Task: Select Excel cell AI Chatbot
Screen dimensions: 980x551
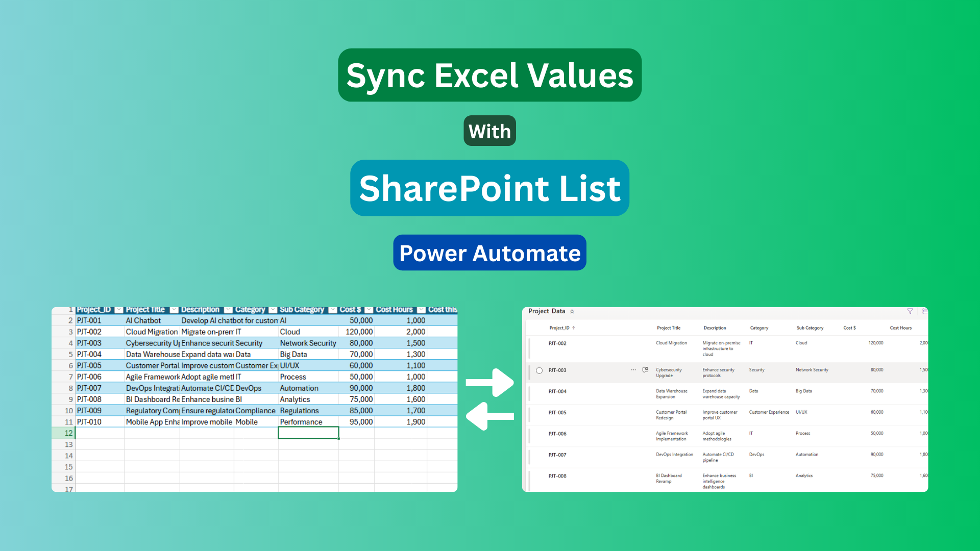Action: click(152, 320)
